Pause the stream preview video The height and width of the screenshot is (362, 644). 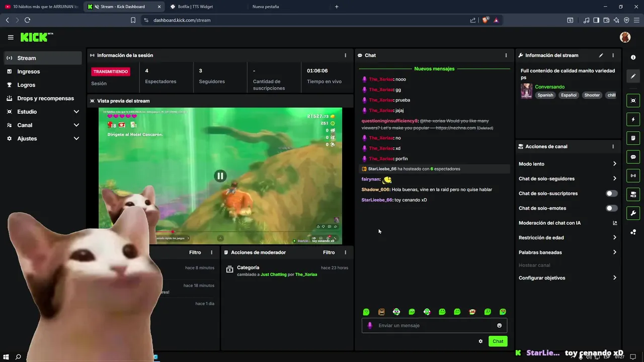220,176
